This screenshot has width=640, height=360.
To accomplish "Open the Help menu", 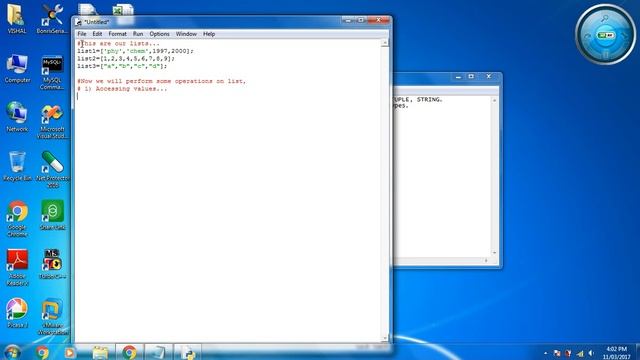I will coord(209,34).
